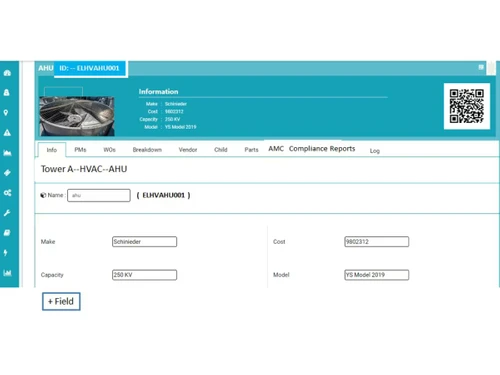This screenshot has height=375, width=500.
Task: Select the Child tab
Action: (221, 150)
